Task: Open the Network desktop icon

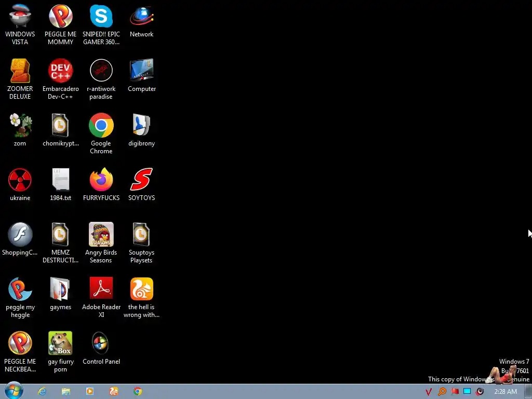Action: (x=141, y=20)
